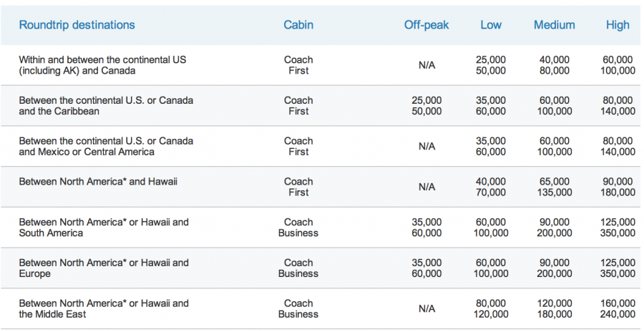Viewport: 644px width, 332px height.
Task: Select the South America destination row label
Action: click(104, 228)
